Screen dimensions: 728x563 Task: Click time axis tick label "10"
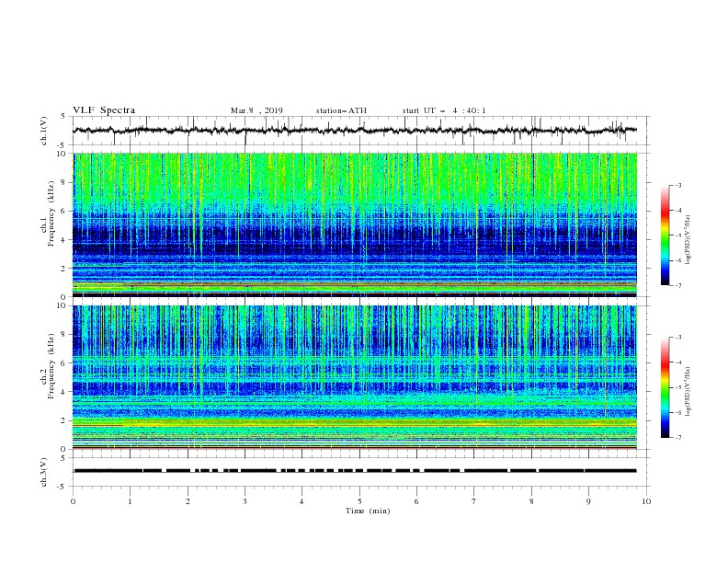[646, 501]
